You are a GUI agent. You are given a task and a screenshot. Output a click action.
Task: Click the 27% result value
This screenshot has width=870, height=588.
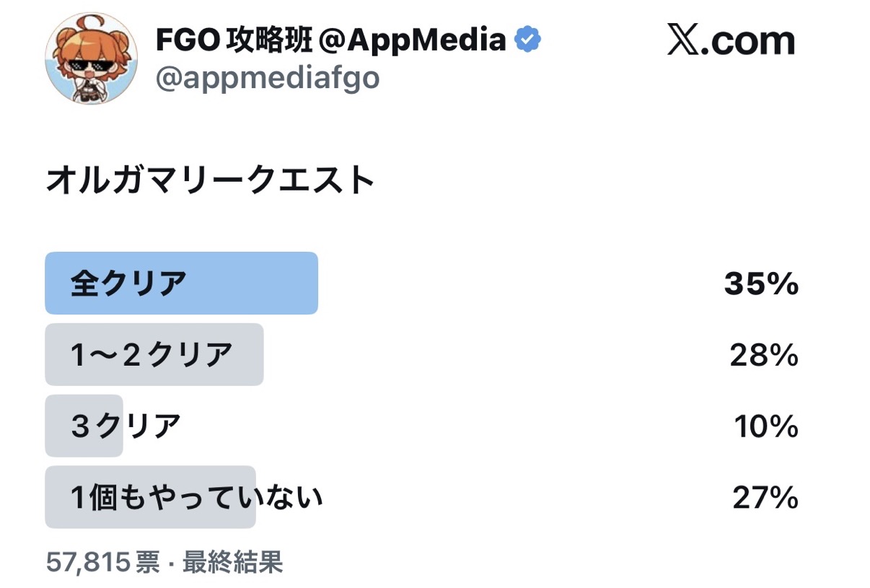pos(765,498)
